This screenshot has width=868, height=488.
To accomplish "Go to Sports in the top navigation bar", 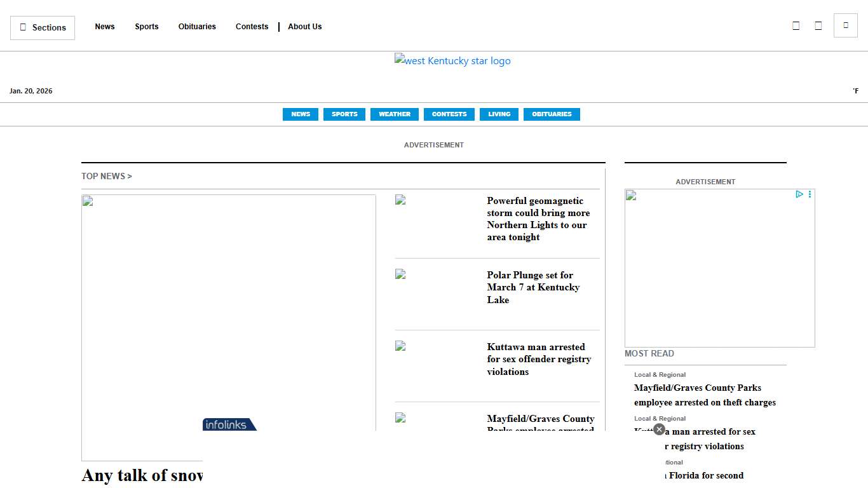I will [146, 27].
